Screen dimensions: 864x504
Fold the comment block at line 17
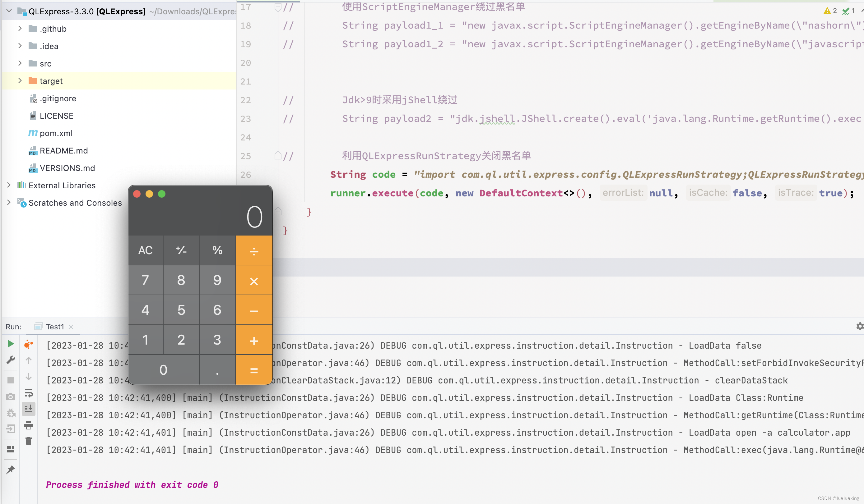click(278, 7)
